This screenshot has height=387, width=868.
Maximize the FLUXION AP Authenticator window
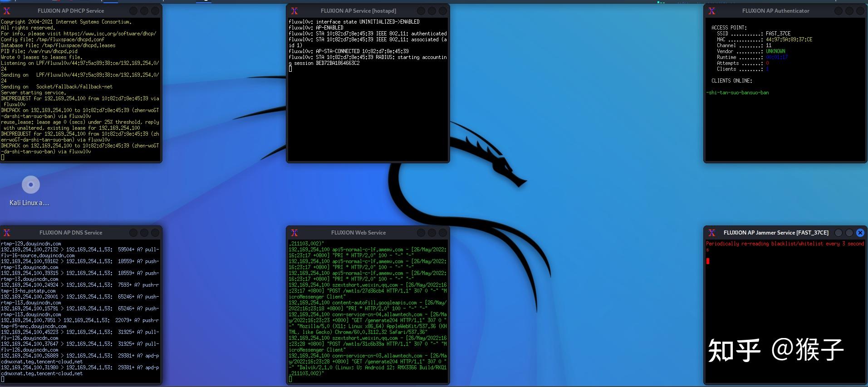pos(849,11)
